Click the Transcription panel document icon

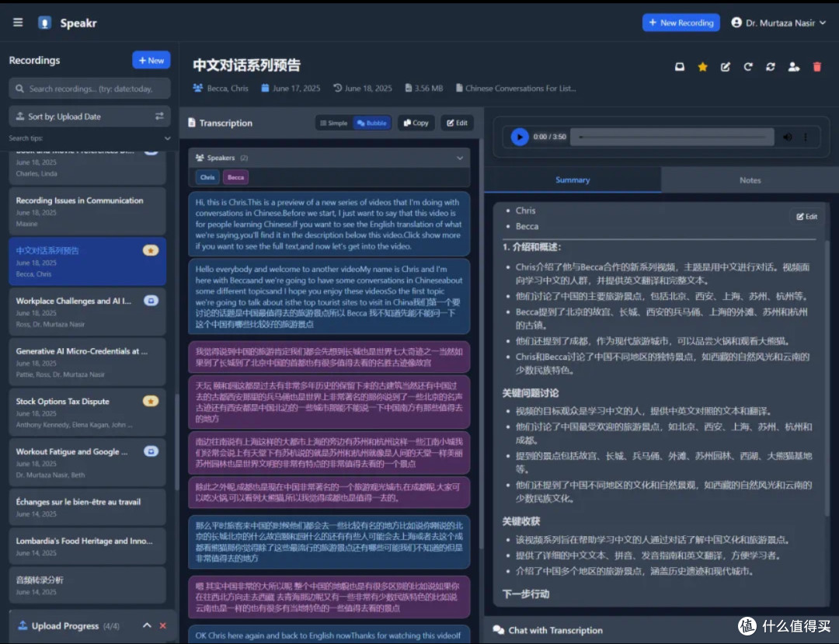(x=192, y=123)
